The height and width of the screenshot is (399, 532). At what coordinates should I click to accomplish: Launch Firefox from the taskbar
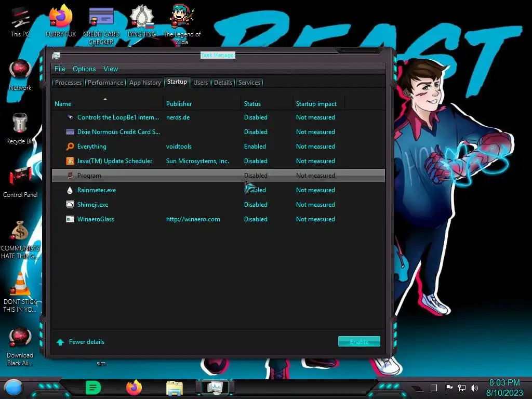click(134, 388)
